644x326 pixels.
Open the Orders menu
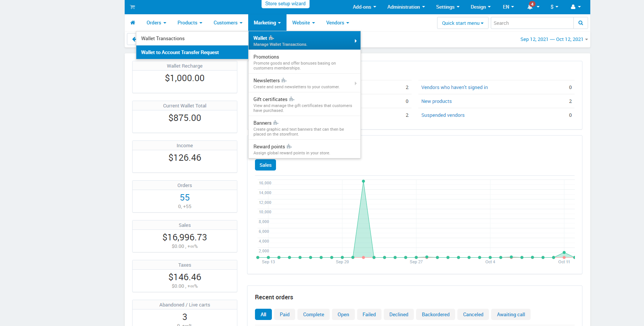(x=156, y=23)
